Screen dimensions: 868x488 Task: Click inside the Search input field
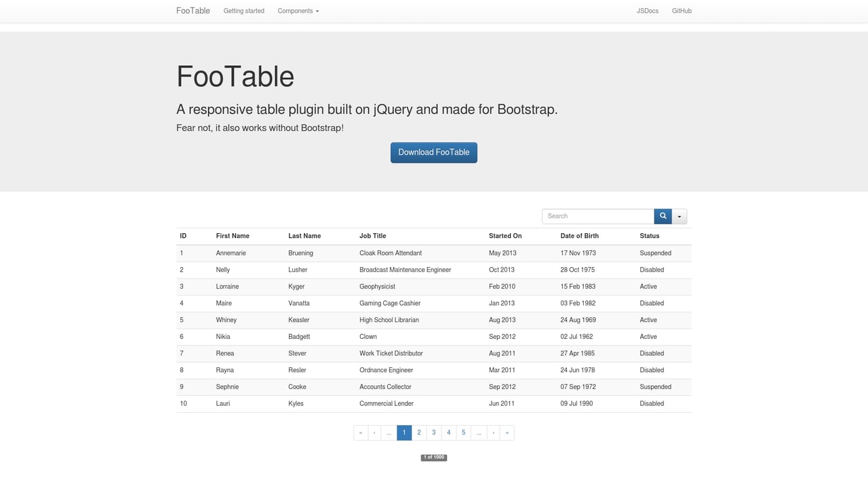pos(597,216)
